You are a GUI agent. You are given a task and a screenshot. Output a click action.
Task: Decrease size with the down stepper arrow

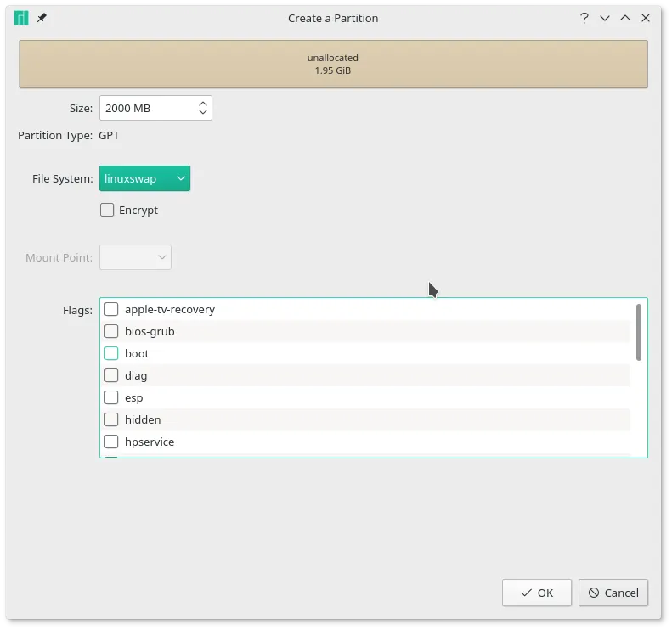click(203, 112)
